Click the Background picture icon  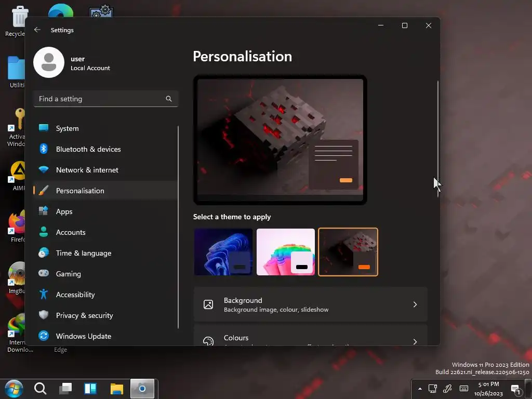[x=208, y=304]
